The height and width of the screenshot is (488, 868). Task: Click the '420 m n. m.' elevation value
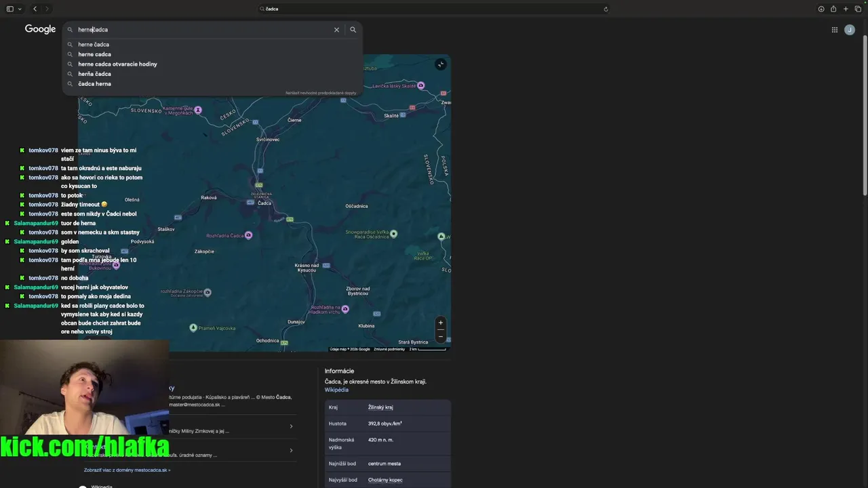pos(380,440)
